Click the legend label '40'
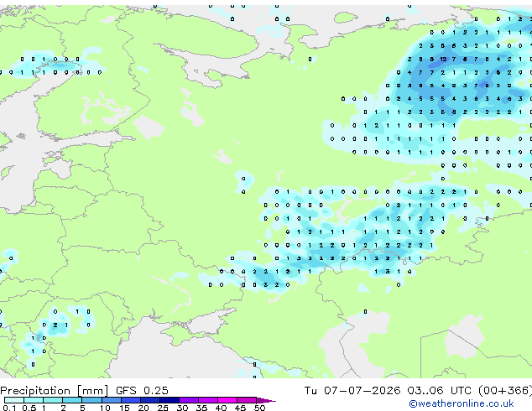This screenshot has height=411, width=532. tap(221, 408)
